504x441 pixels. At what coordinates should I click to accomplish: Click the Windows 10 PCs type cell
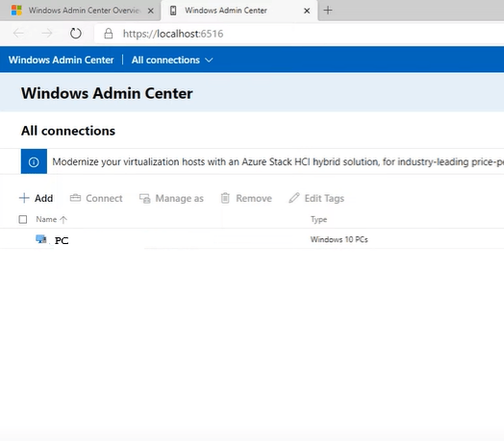click(x=340, y=239)
